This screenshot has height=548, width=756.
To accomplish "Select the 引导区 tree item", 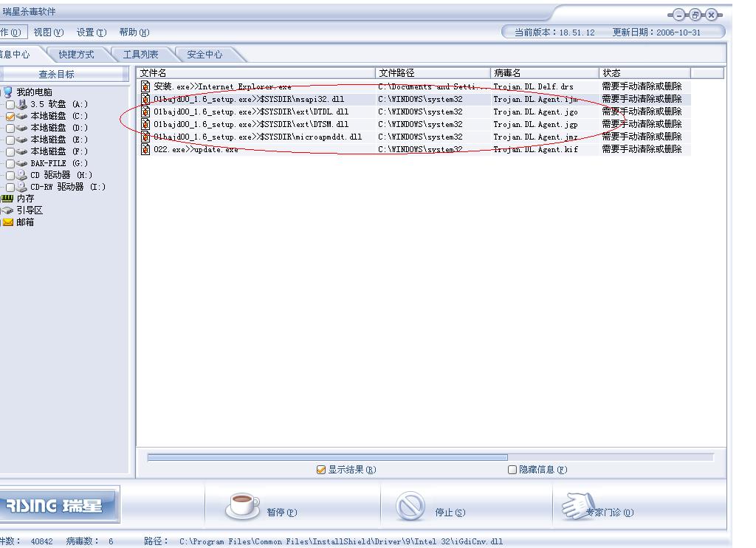I will [x=30, y=210].
